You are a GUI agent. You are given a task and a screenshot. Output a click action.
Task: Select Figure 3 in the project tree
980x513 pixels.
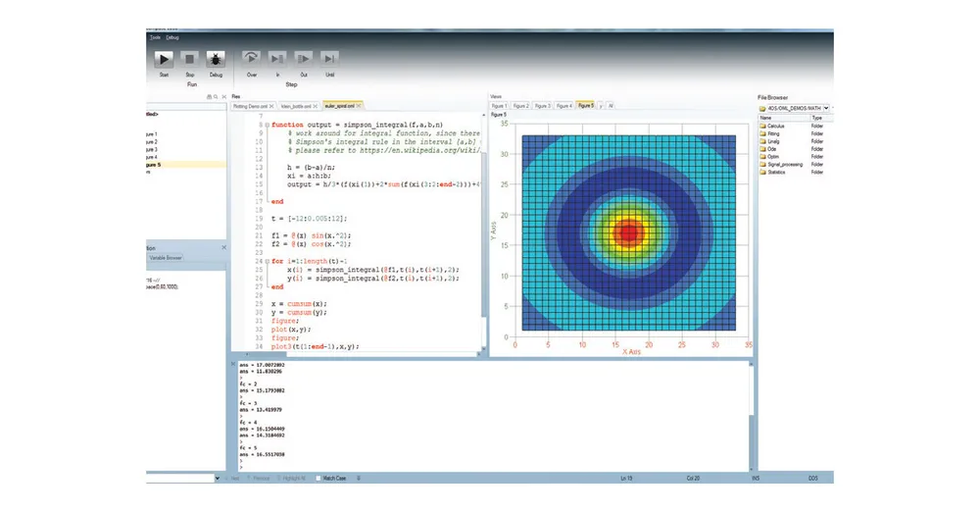point(152,149)
